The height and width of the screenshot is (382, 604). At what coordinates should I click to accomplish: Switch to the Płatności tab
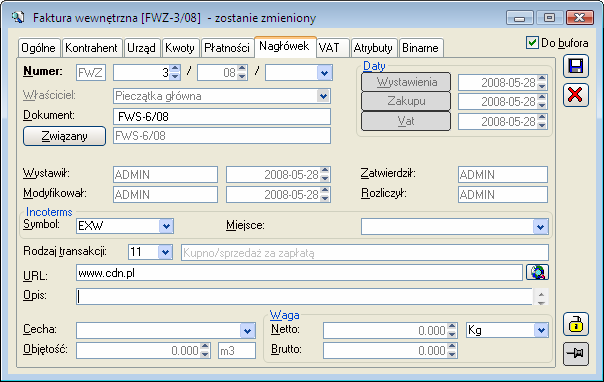click(227, 48)
